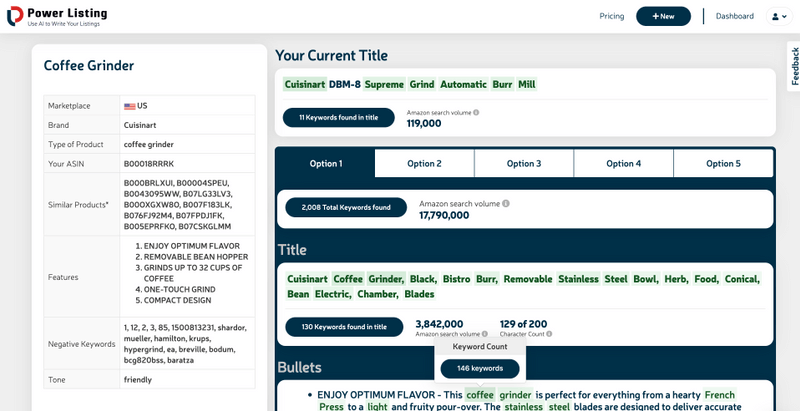The height and width of the screenshot is (411, 800).
Task: Open the Pricing page
Action: 612,16
